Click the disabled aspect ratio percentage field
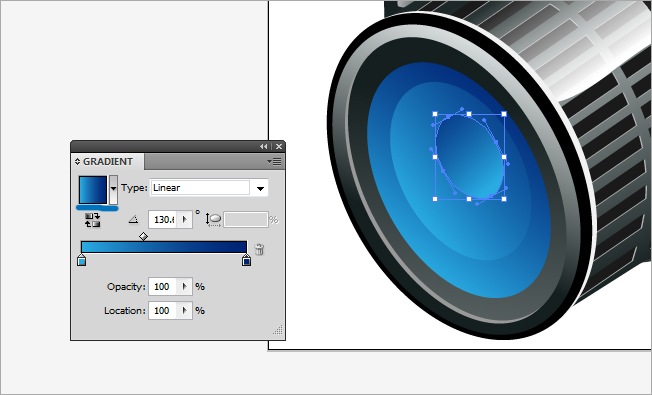 246,220
